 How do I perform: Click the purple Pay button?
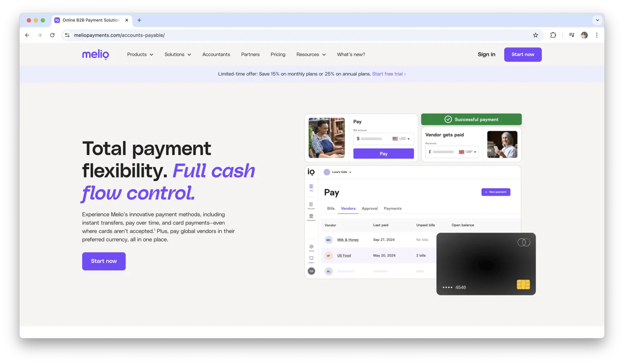[x=384, y=154]
